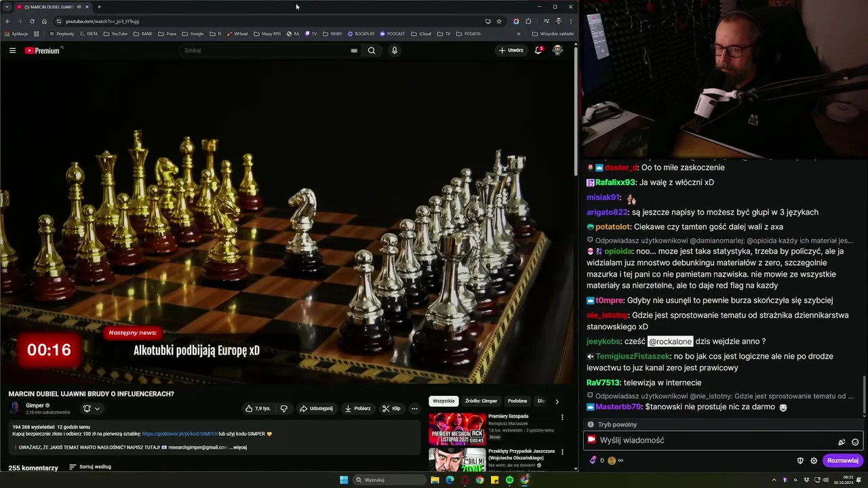Screen dimensions: 868x488
Task: Toggle Gimper channel notification bell
Action: [91, 408]
